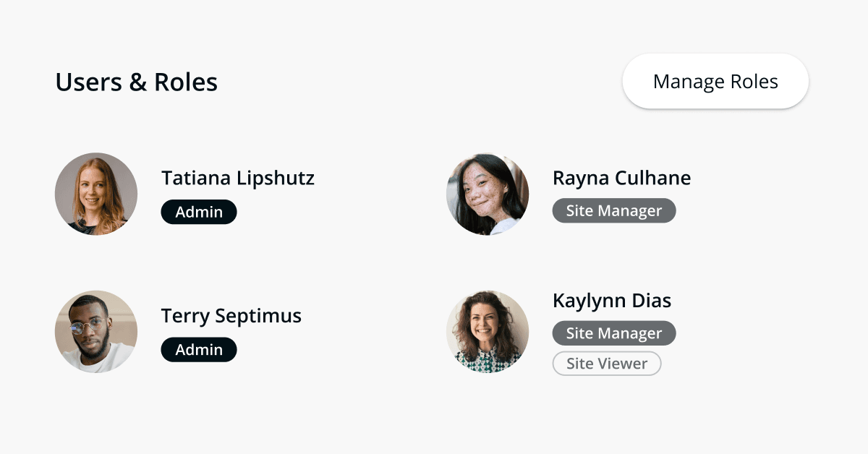
Task: Click the outlined Site Viewer badge
Action: pyautogui.click(x=607, y=364)
